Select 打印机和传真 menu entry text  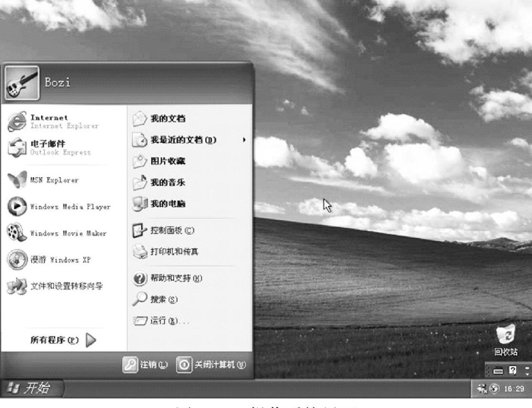[175, 252]
